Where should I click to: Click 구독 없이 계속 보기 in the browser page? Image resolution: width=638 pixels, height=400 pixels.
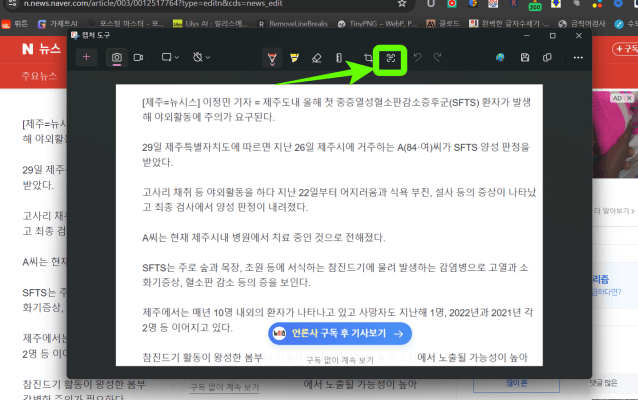click(x=225, y=387)
